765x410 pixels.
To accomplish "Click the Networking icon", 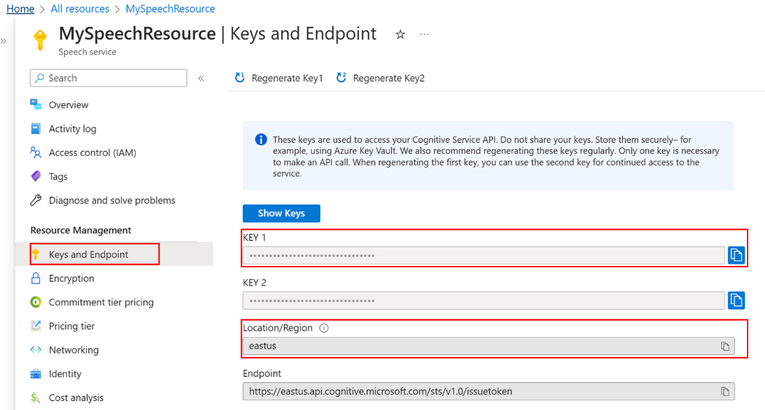I will [x=36, y=349].
